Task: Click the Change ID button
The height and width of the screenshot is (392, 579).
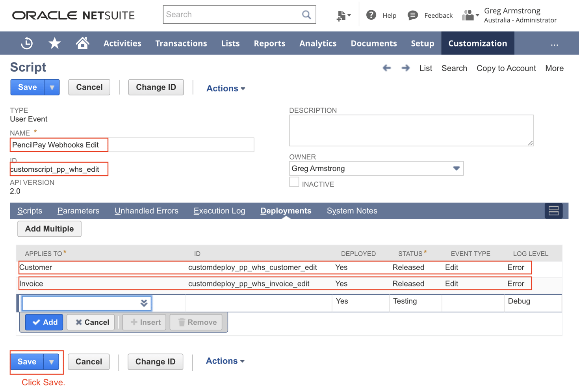Action: click(x=156, y=87)
